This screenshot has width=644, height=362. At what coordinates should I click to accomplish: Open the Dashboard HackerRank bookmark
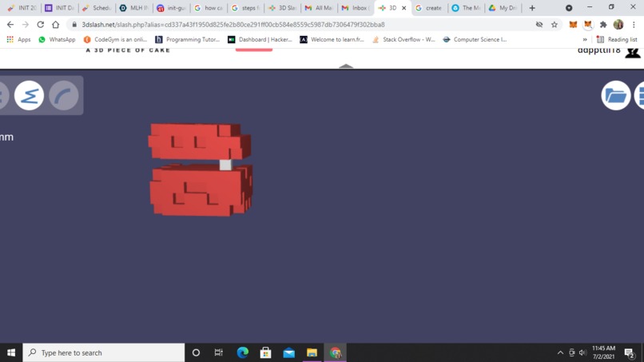click(x=260, y=39)
